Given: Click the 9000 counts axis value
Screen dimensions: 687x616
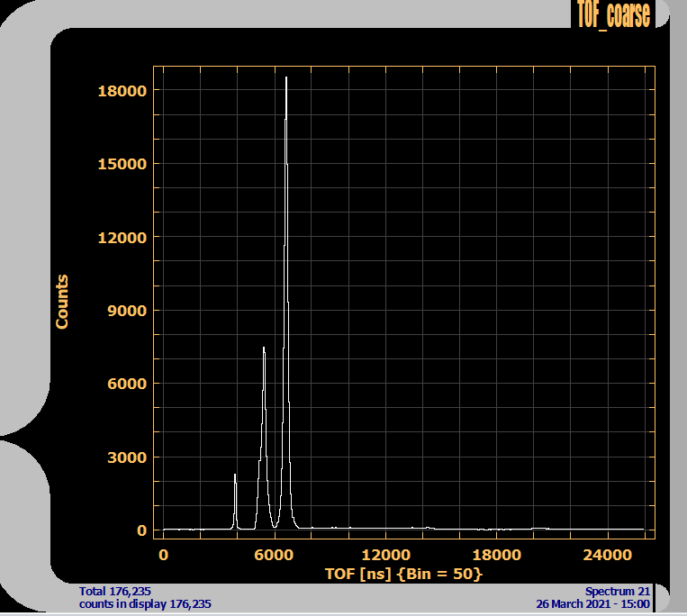Looking at the screenshot, I should 127,311.
